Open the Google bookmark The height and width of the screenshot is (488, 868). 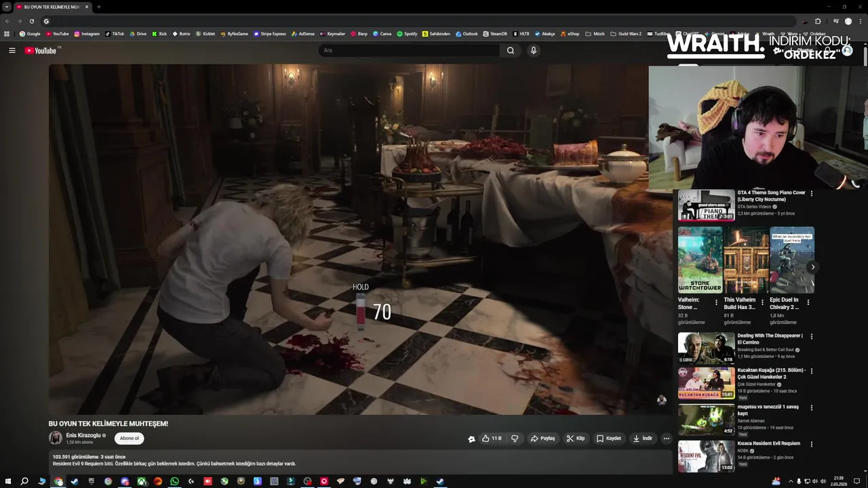[30, 33]
